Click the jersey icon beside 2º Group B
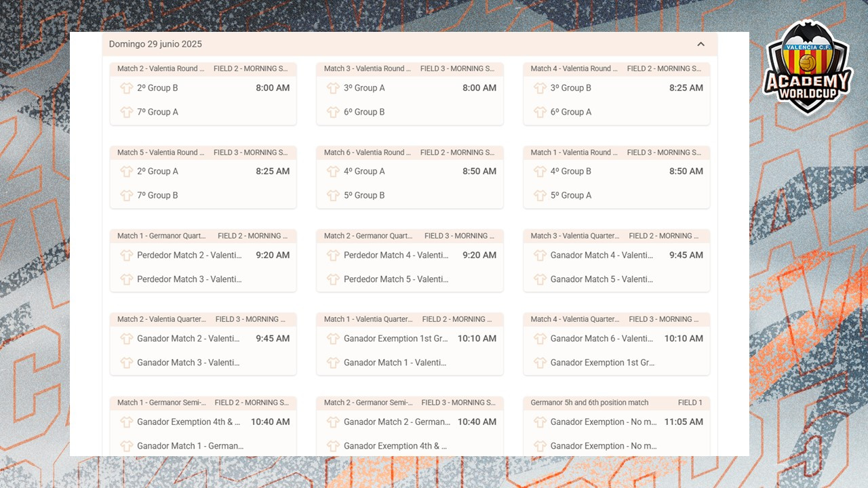The width and height of the screenshot is (868, 488). pyautogui.click(x=127, y=88)
